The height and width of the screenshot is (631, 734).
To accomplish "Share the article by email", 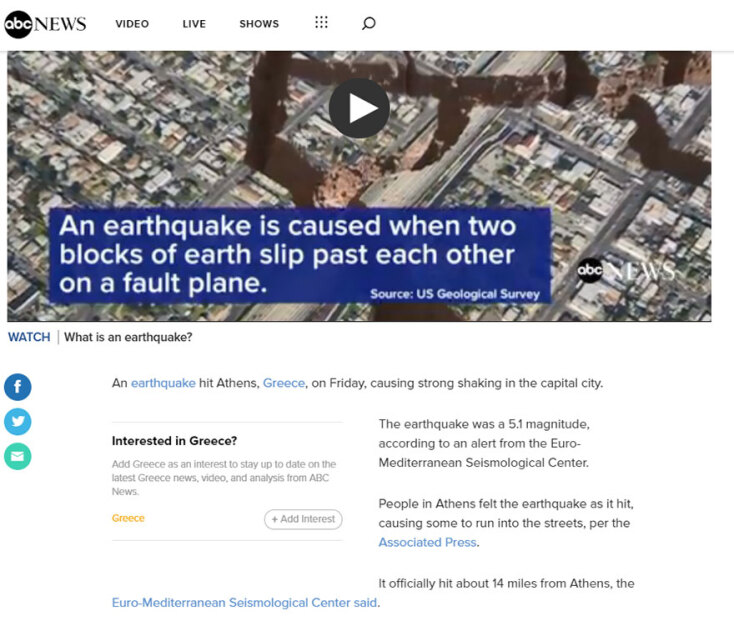I will pyautogui.click(x=18, y=456).
